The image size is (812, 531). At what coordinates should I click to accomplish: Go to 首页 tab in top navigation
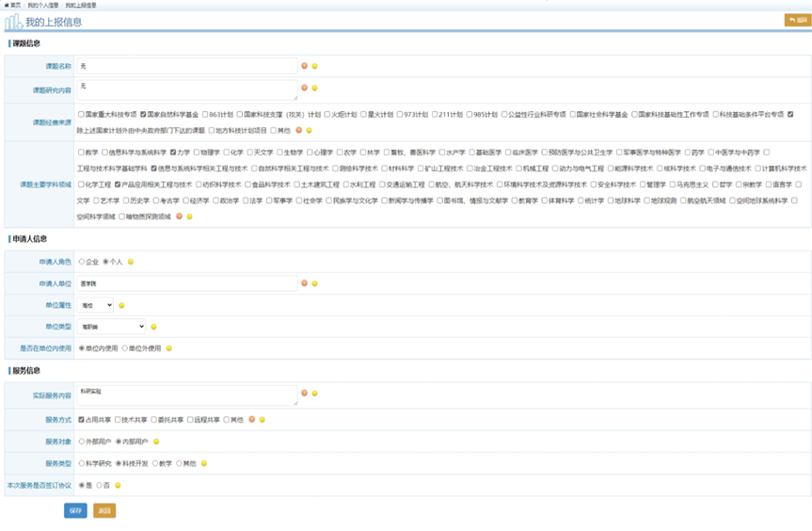pos(12,5)
